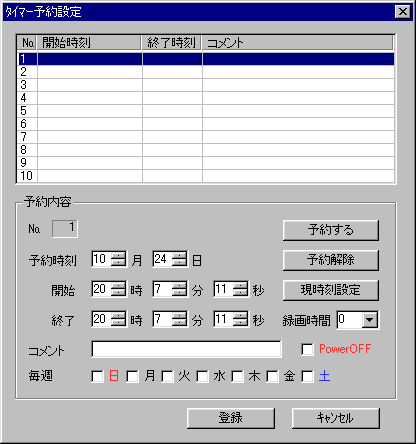The width and height of the screenshot is (416, 444).
Task: Click the 開始 minutes spinner arrows
Action: (x=180, y=289)
